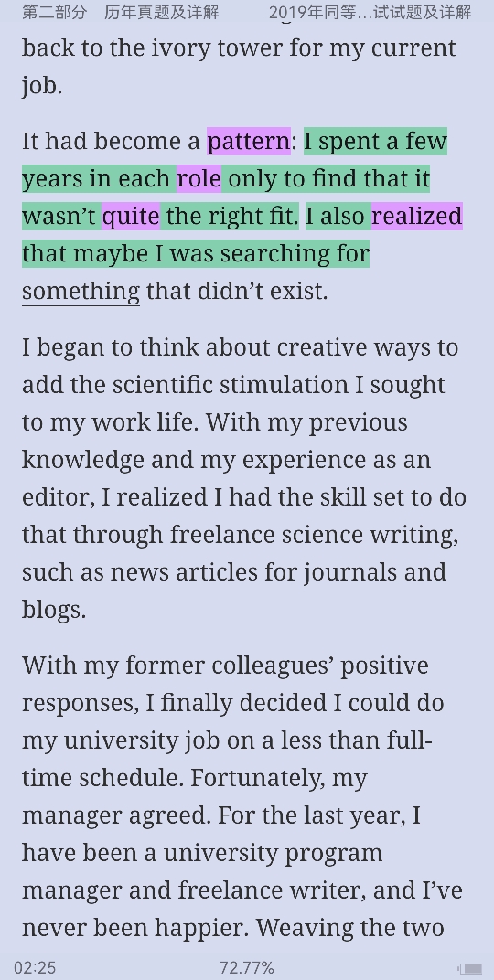Tap the green highlight "I spent a few"
The width and height of the screenshot is (494, 980).
(x=376, y=142)
